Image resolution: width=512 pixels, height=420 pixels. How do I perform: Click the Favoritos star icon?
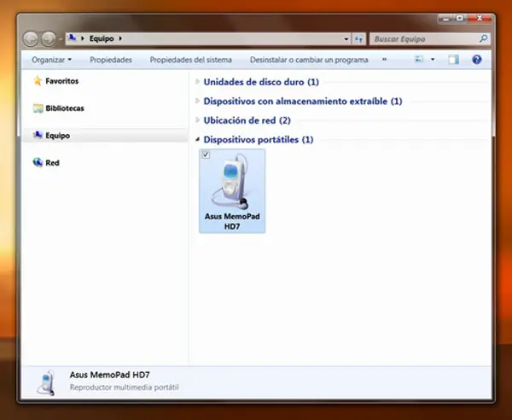(38, 80)
